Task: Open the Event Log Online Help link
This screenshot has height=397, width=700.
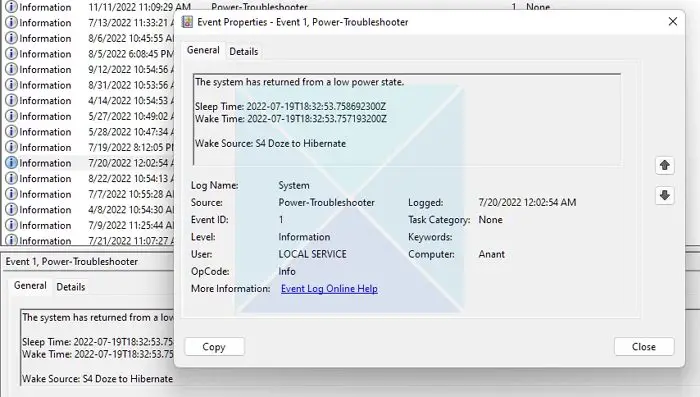Action: click(329, 288)
